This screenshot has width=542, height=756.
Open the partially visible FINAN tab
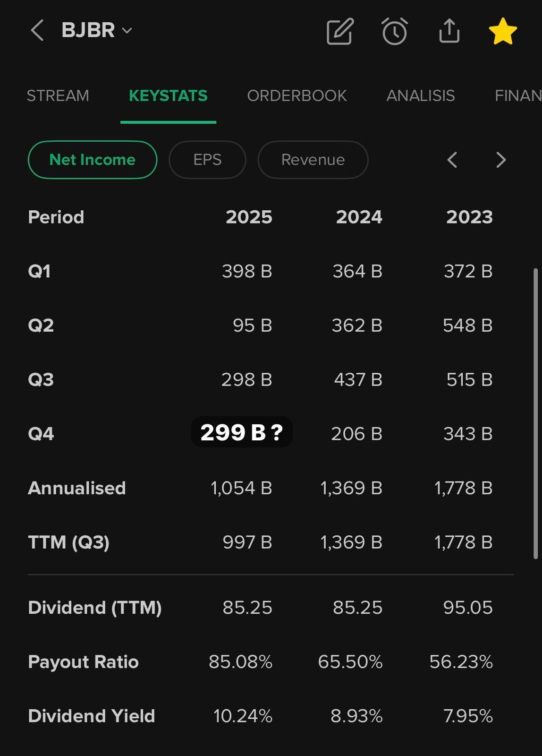tap(518, 96)
